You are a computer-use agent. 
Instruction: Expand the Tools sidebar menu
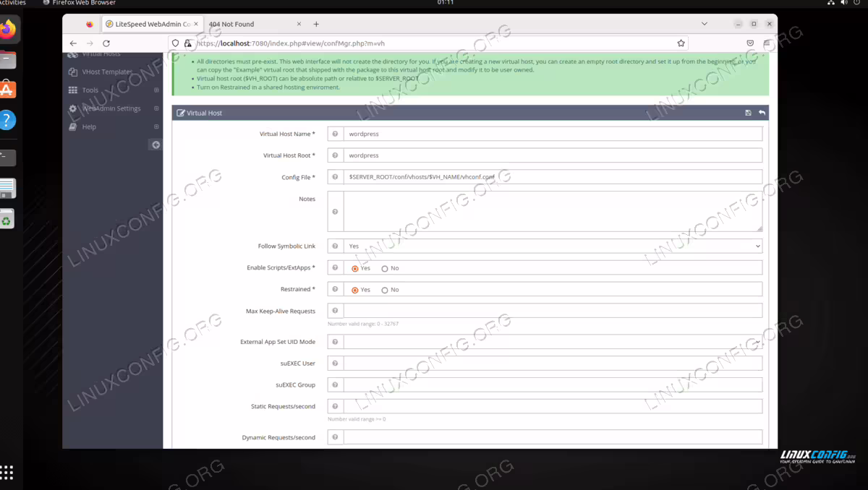[x=156, y=90]
